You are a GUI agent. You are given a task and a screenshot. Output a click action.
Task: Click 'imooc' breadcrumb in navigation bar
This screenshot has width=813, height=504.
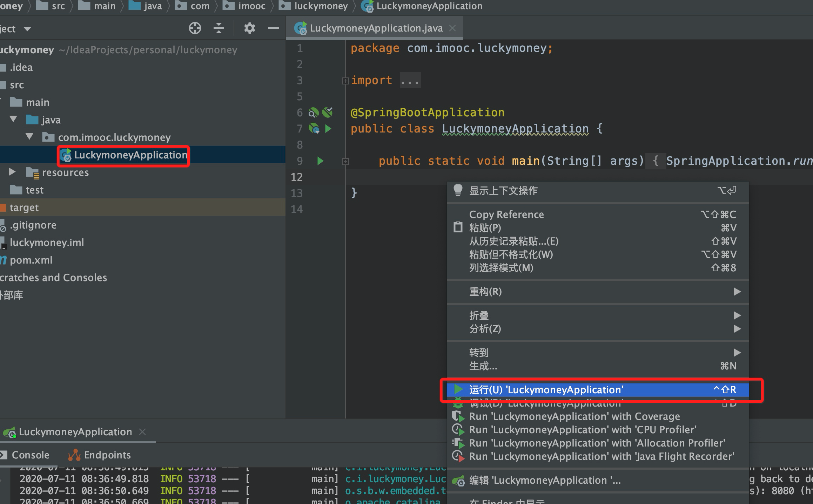(244, 6)
